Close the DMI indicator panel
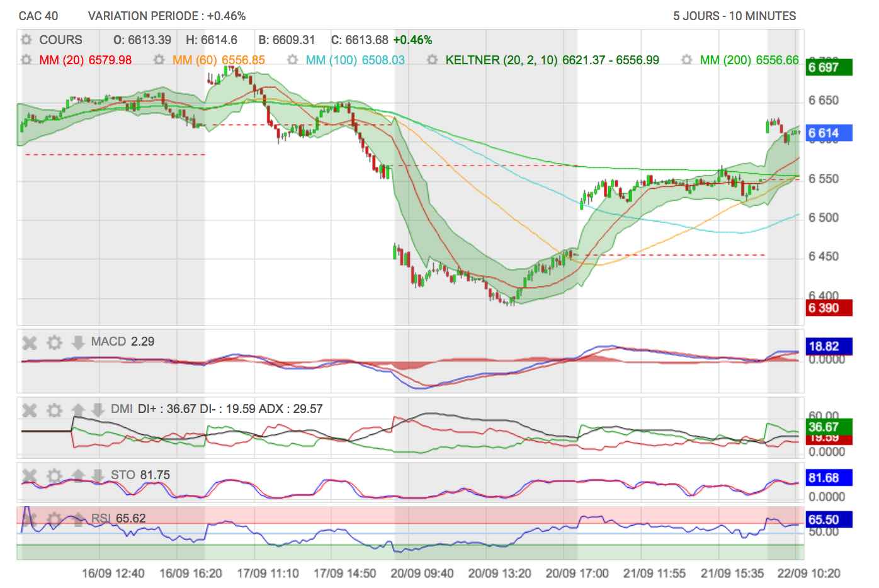The width and height of the screenshot is (879, 588). [x=30, y=410]
